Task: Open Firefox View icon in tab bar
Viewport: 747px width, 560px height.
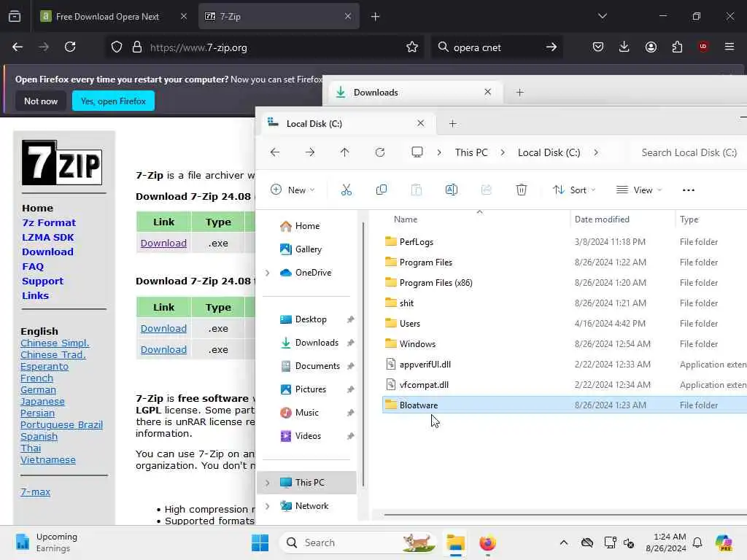Action: click(15, 16)
